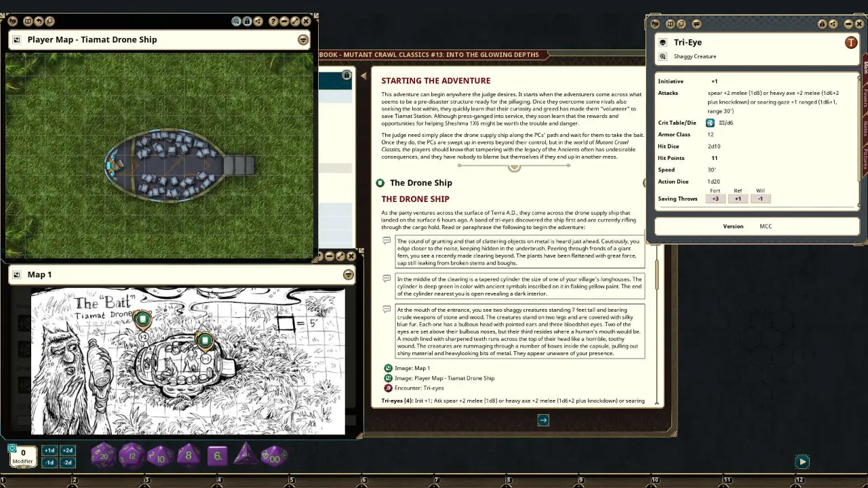The image size is (868, 488).
Task: Click the image icon beside Map 1 title
Action: tap(17, 274)
